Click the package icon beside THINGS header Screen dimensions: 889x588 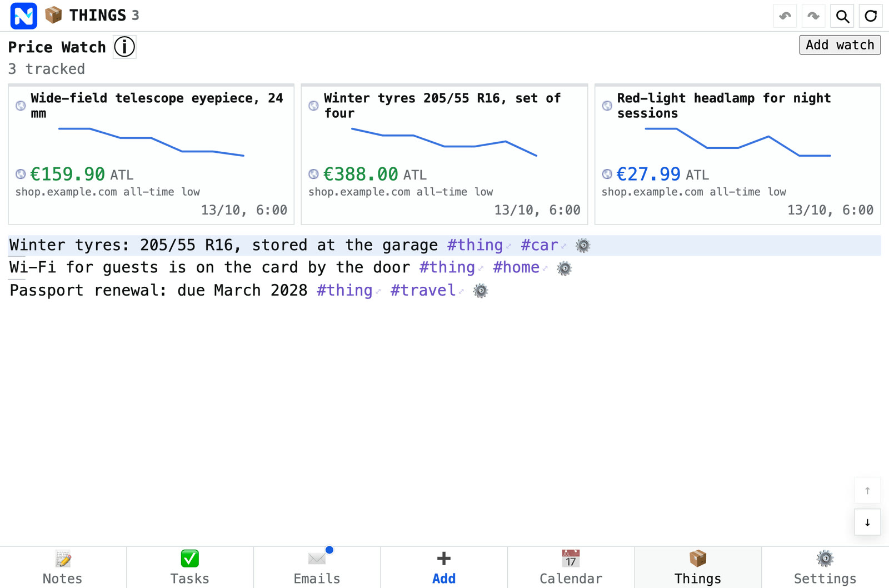pos(53,15)
